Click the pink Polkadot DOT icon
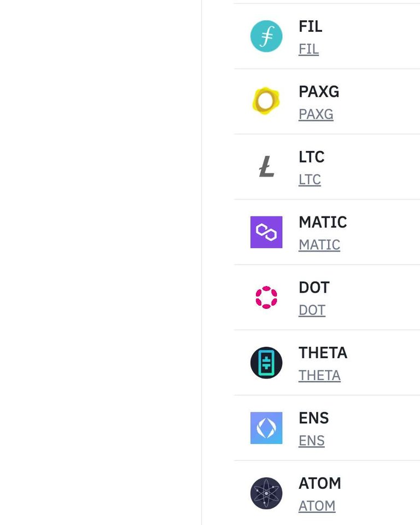 pyautogui.click(x=266, y=297)
